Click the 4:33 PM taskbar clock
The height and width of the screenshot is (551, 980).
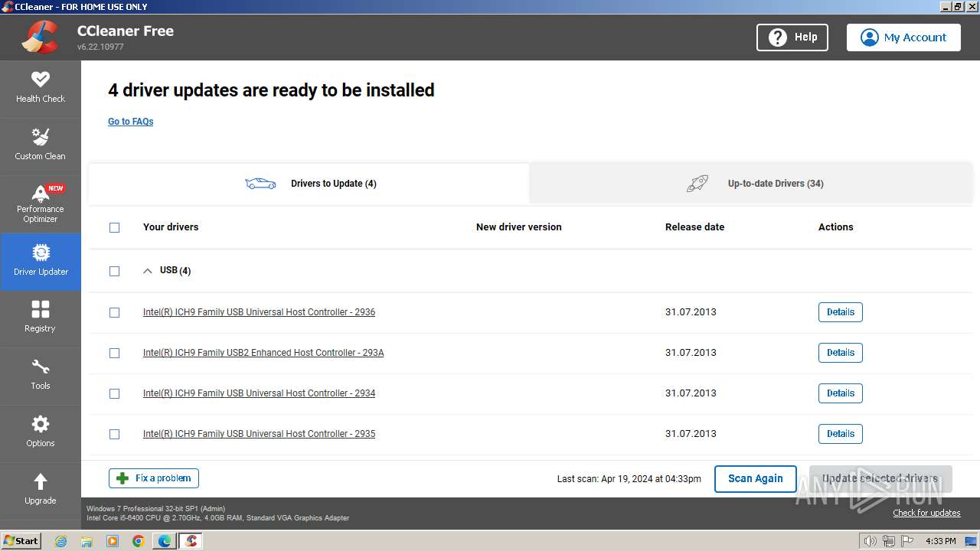click(x=941, y=541)
